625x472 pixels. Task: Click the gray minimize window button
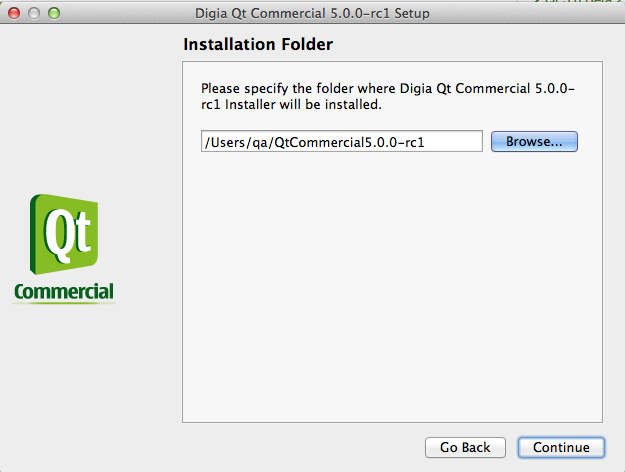point(34,13)
